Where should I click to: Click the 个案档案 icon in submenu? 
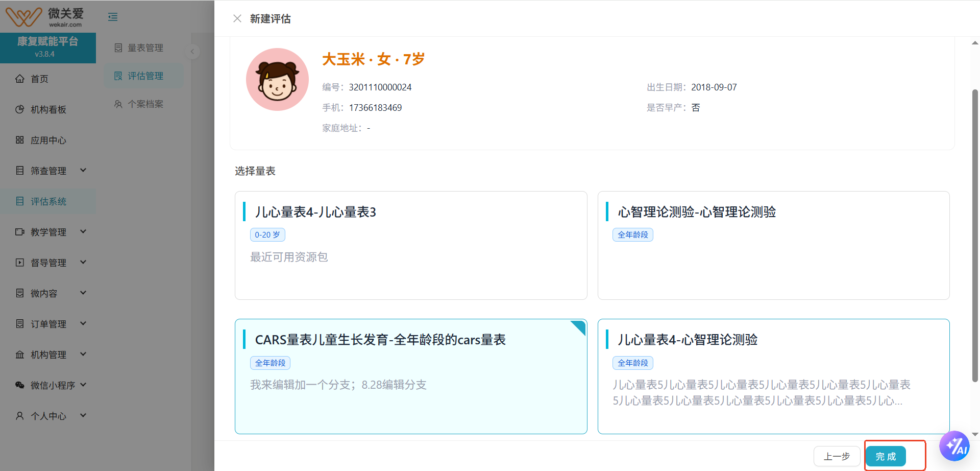118,104
